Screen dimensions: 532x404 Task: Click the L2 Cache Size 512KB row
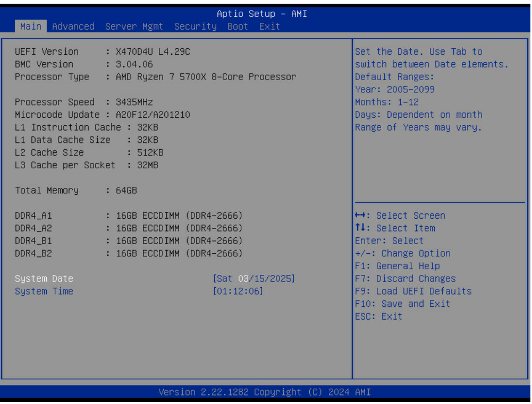point(89,152)
